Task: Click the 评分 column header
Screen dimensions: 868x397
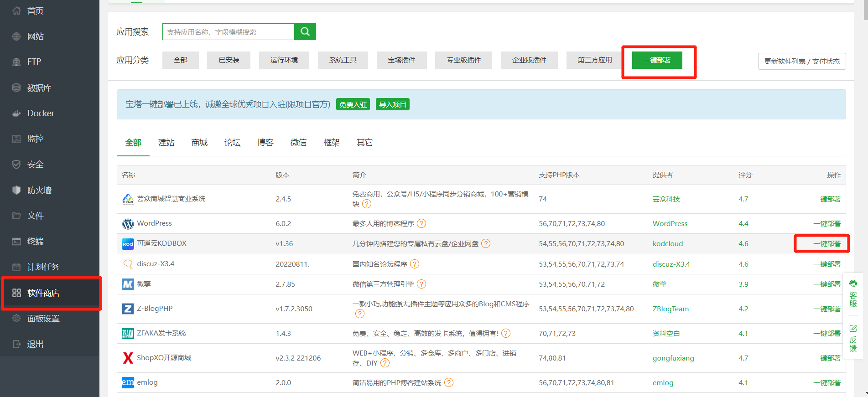Action: tap(745, 175)
